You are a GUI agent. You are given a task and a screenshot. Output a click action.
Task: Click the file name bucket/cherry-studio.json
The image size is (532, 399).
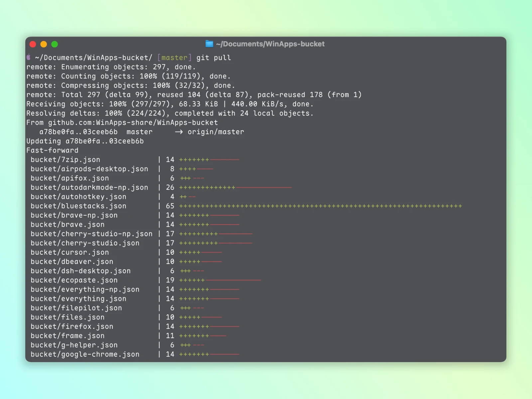click(85, 243)
